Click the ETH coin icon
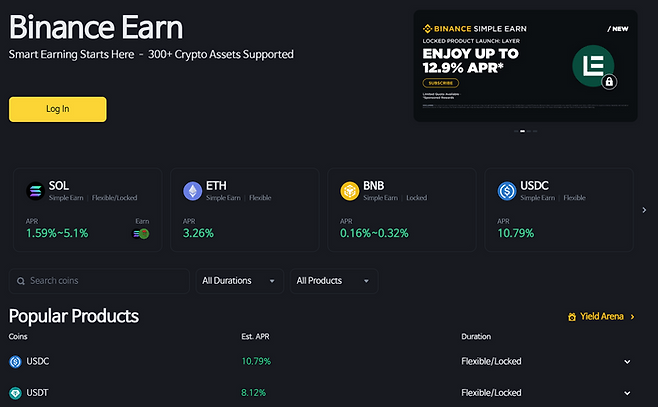 coord(192,190)
